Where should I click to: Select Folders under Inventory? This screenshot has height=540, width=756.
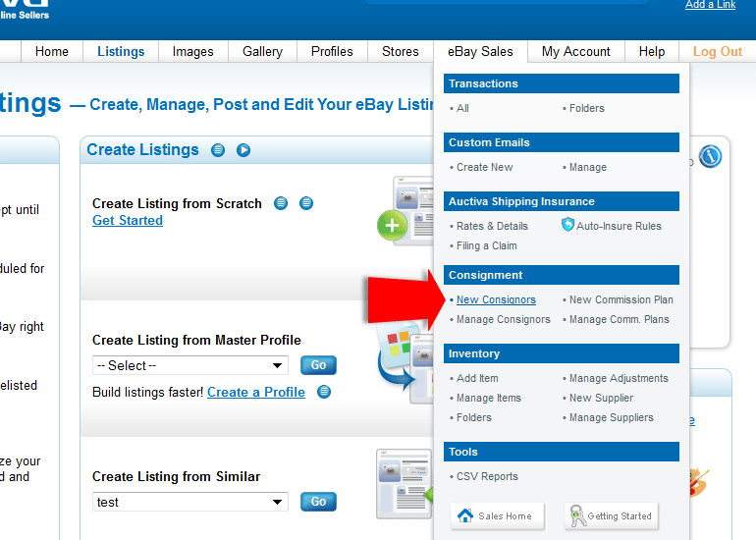coord(474,417)
